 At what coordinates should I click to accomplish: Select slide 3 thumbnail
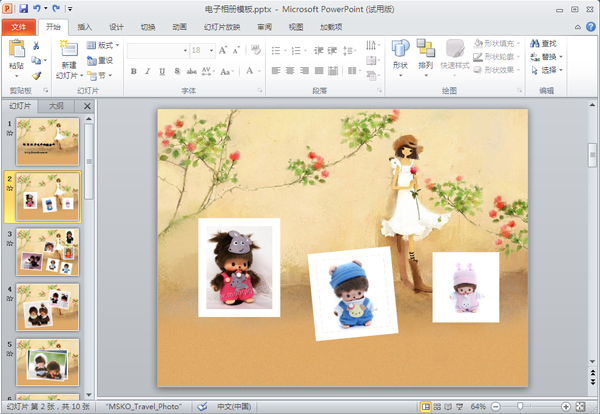click(x=47, y=252)
